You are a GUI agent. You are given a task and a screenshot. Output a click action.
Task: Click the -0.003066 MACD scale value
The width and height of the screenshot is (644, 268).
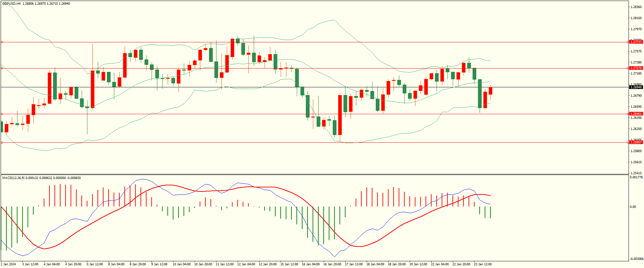(636, 259)
